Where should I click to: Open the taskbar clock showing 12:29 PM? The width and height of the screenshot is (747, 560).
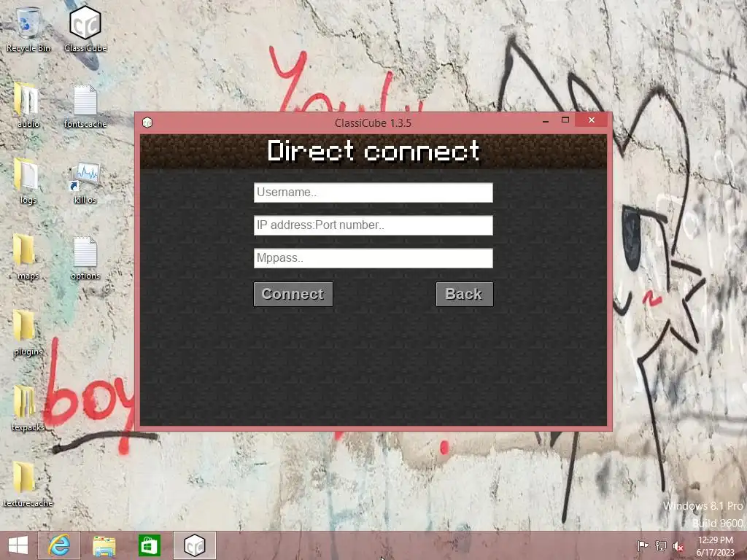(x=715, y=546)
